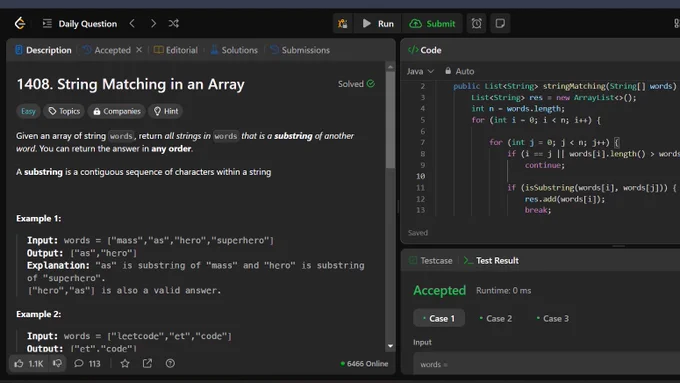This screenshot has height=383, width=680.
Task: Open the Editorial tab
Action: [176, 50]
